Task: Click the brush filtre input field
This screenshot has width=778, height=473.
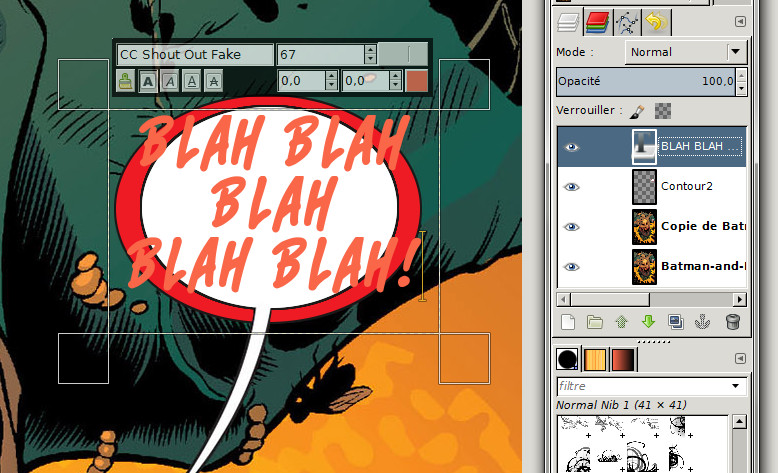Action: point(643,386)
